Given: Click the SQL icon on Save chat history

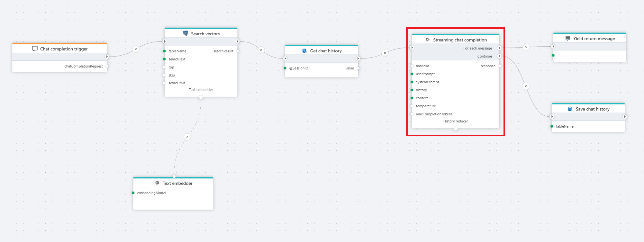Looking at the screenshot, I should (570, 109).
